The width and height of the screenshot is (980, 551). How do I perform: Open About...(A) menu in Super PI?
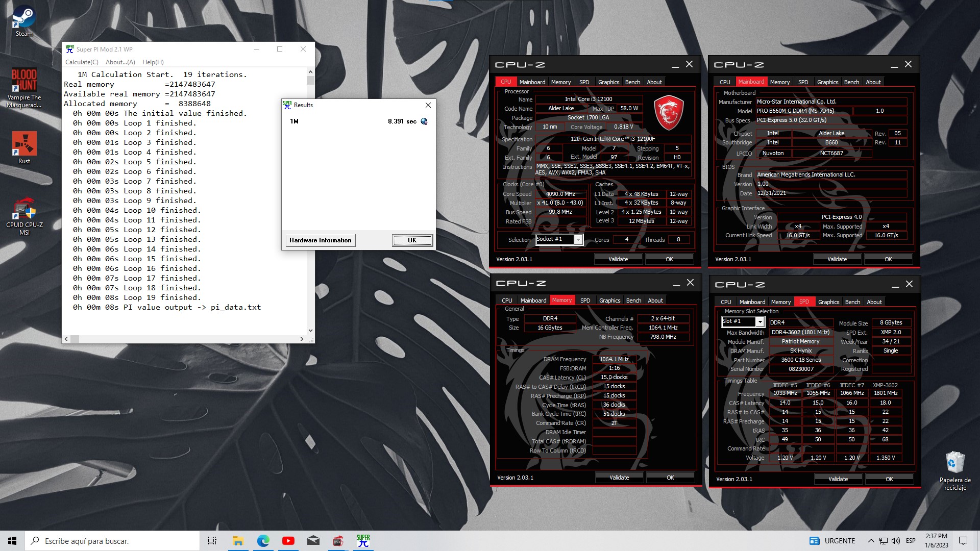[x=120, y=62]
